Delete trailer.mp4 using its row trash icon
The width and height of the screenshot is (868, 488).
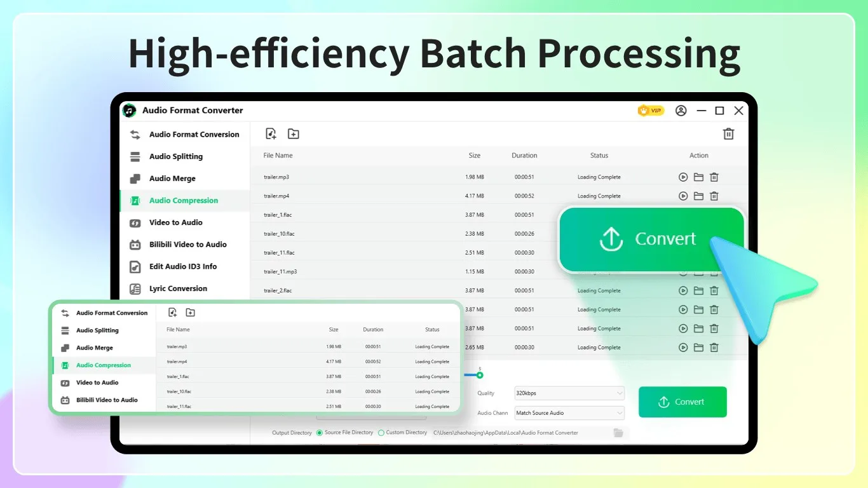click(x=714, y=196)
